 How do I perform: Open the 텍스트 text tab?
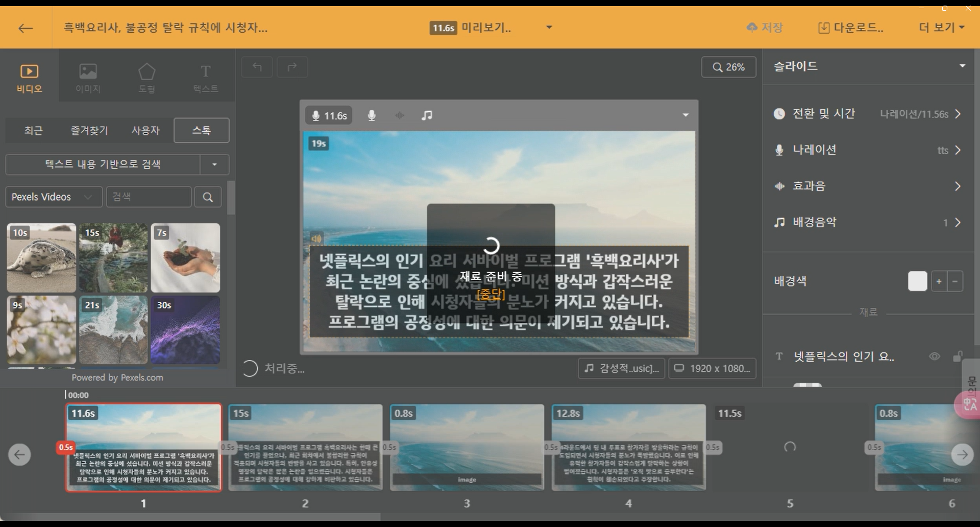(205, 78)
